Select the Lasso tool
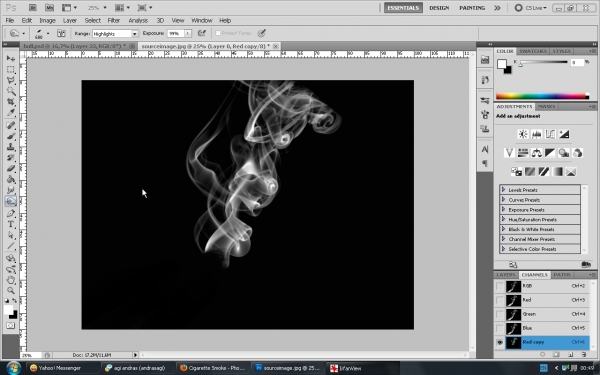Screen dimensions: 600x375 click(11, 80)
